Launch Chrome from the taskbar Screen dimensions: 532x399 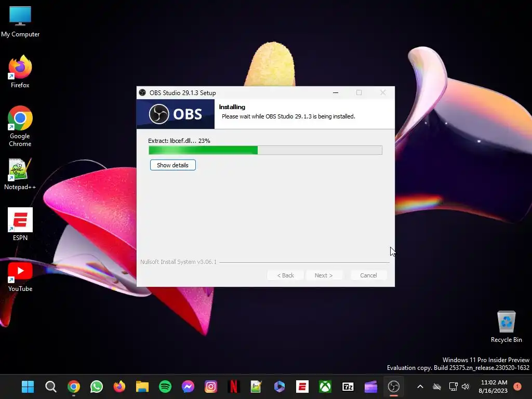74,387
